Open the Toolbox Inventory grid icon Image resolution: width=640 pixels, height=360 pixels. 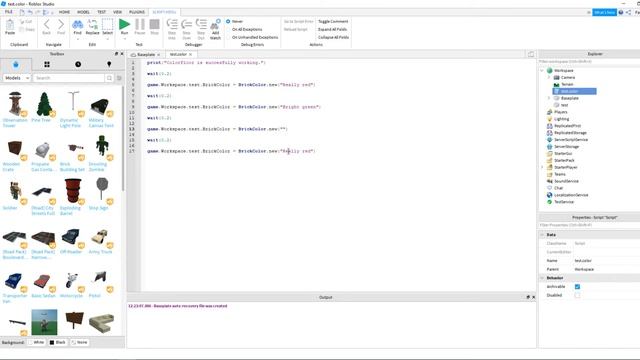[47, 64]
